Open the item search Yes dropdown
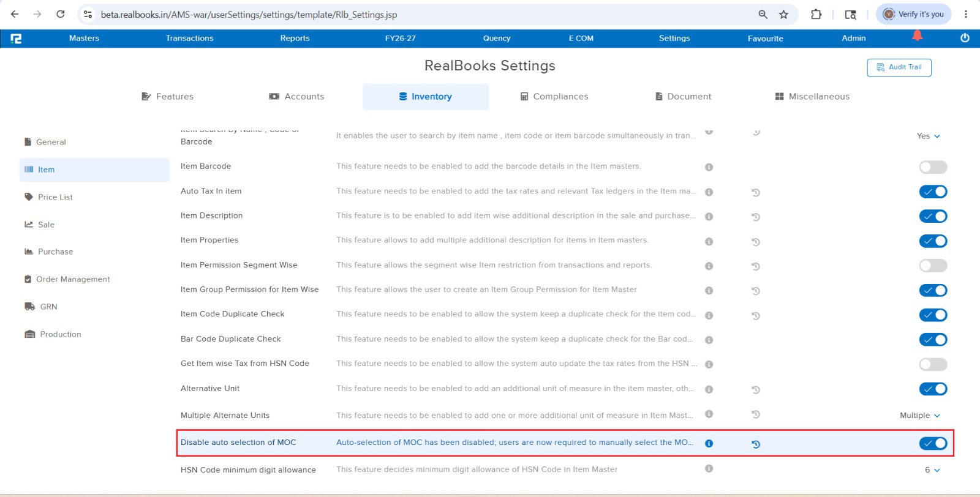Viewport: 980px width, 497px height. [x=929, y=136]
